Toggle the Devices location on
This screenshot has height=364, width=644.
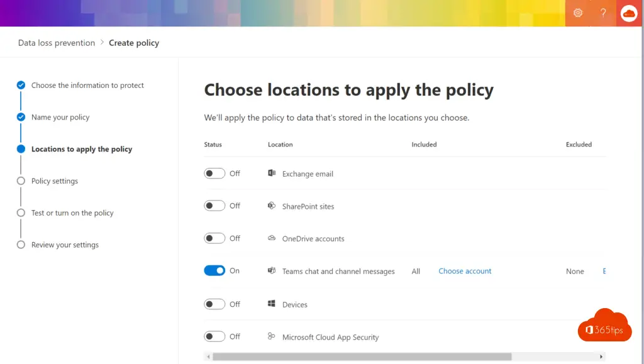tap(214, 304)
